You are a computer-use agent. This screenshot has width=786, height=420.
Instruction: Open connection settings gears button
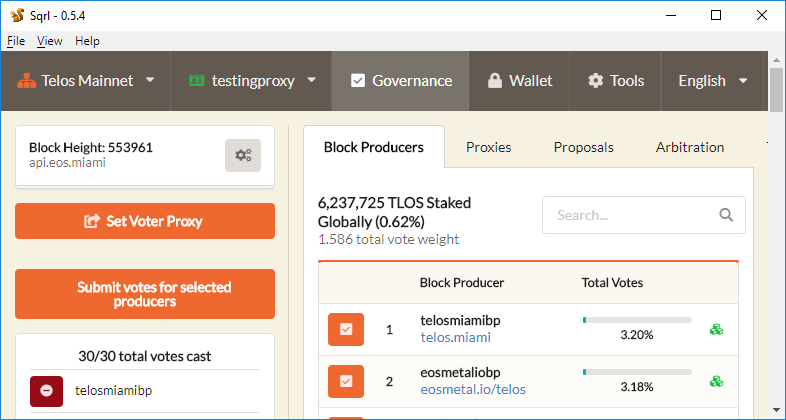click(243, 155)
